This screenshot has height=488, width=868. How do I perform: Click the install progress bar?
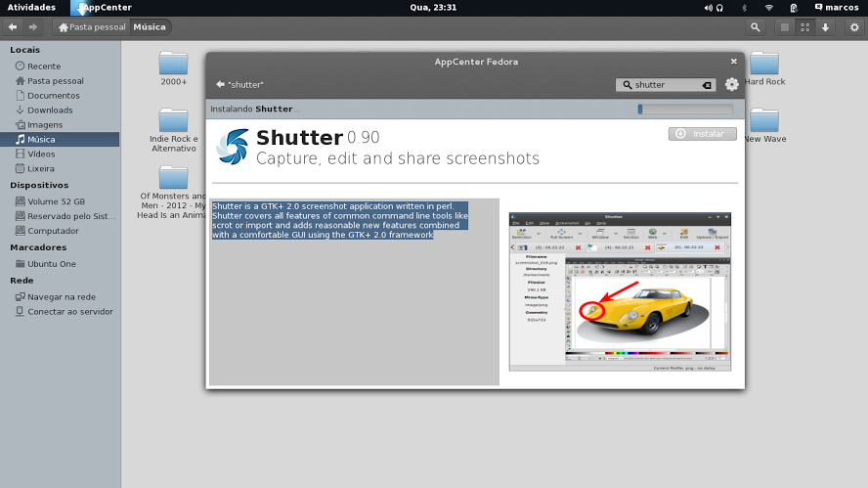click(685, 110)
